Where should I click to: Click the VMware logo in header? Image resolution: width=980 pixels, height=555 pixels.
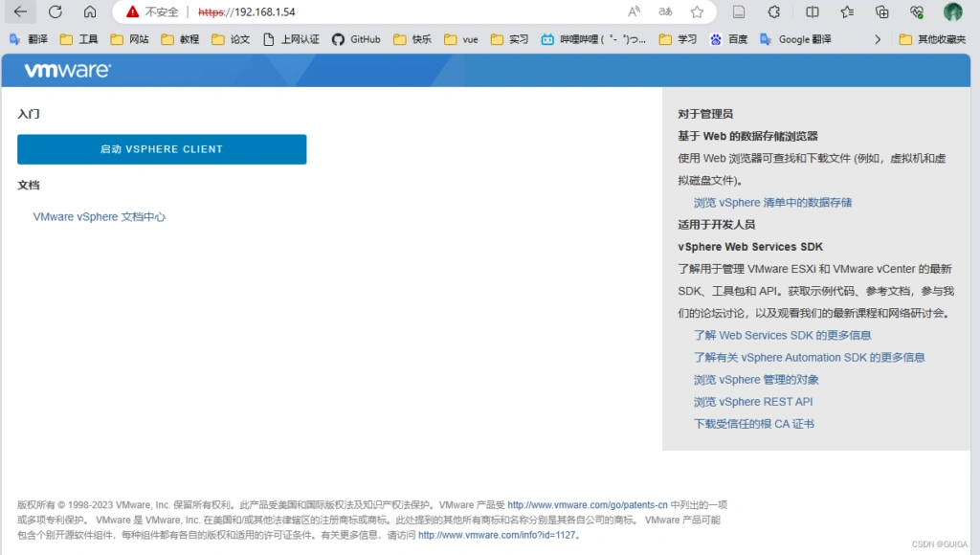68,70
